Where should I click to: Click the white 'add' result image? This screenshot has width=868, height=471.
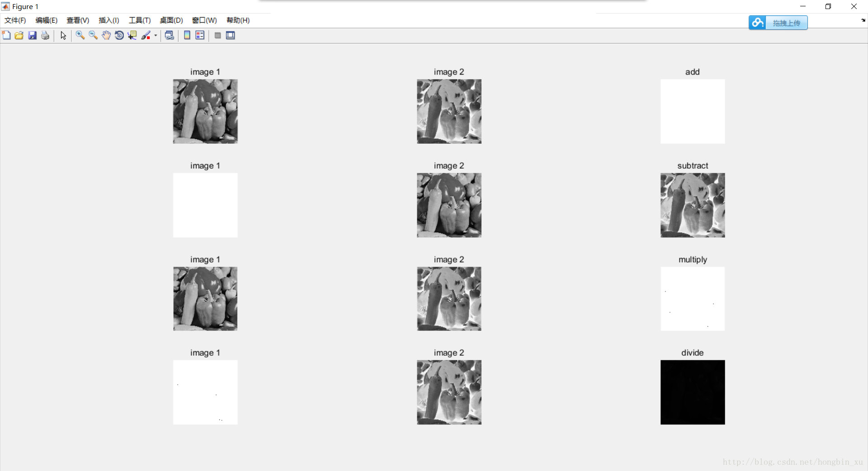pos(693,111)
